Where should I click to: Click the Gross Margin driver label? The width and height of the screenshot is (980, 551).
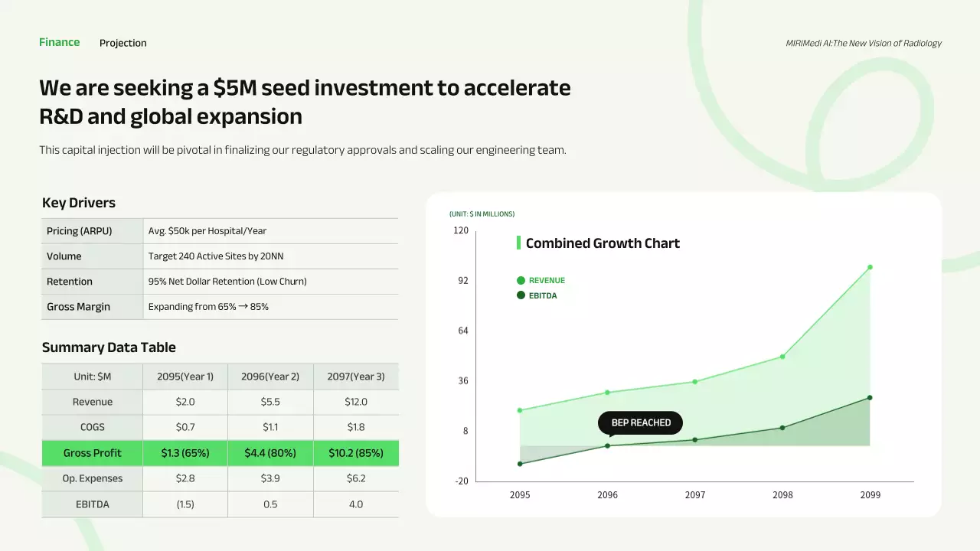78,307
